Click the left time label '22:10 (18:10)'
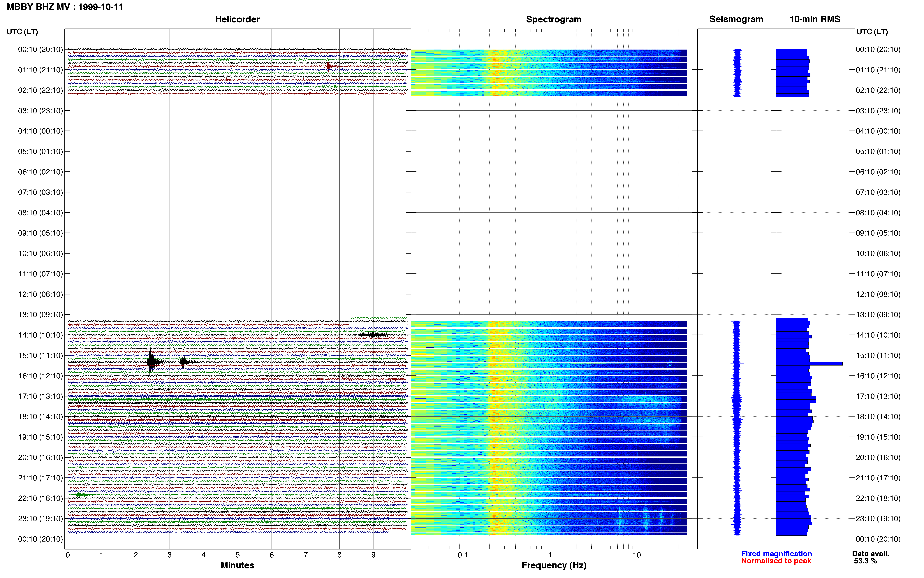 (x=41, y=498)
